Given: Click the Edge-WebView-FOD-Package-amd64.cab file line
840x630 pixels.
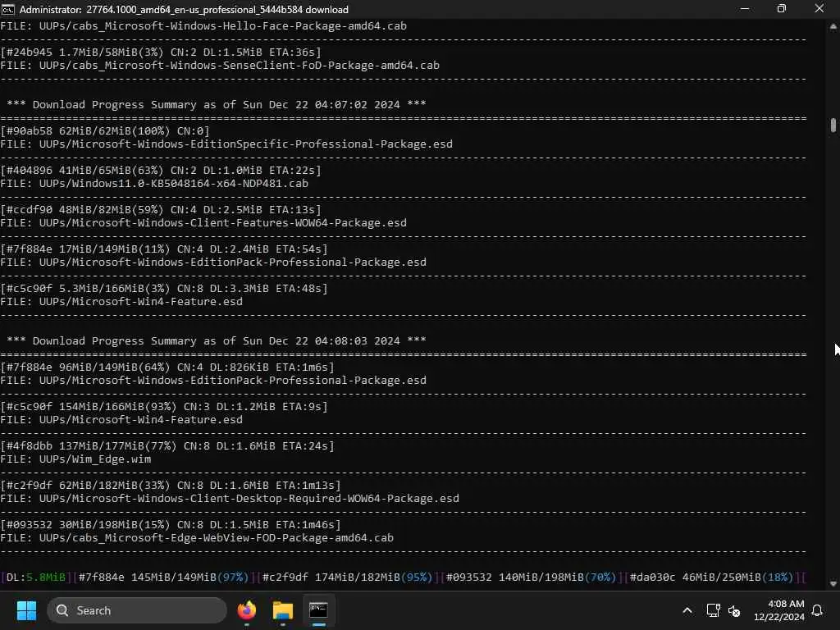Looking at the screenshot, I should (x=197, y=538).
